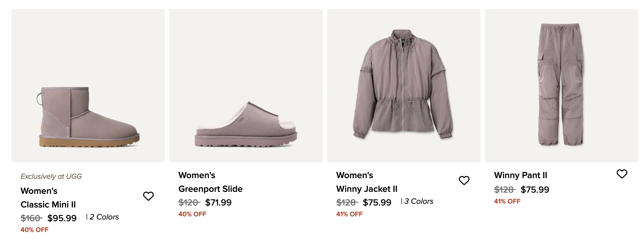This screenshot has height=240, width=644.
Task: Click the 40% OFF label under Greenport Slide
Action: 192,214
